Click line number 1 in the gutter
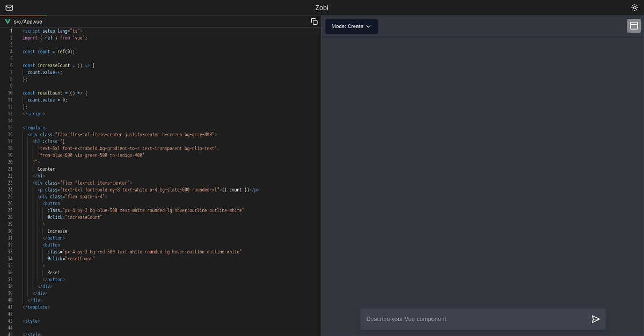The image size is (644, 336). (x=11, y=31)
